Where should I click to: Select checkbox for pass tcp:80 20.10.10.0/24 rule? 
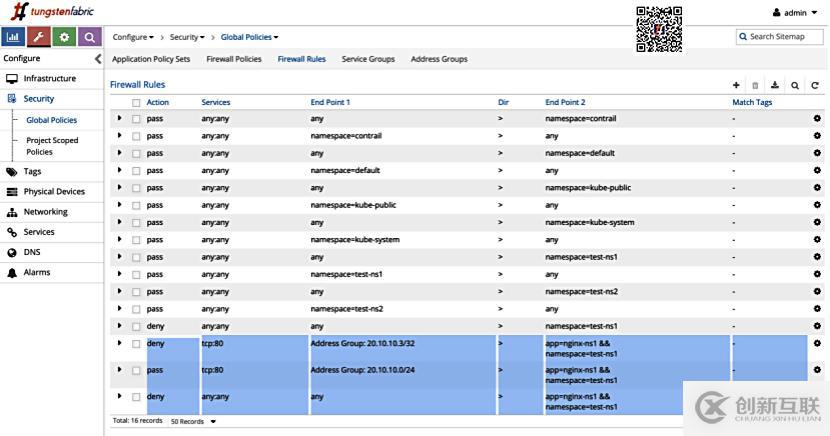[136, 370]
